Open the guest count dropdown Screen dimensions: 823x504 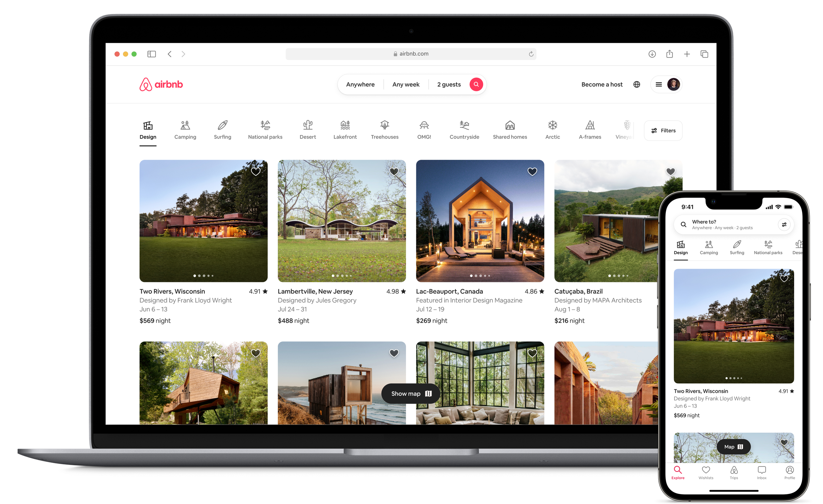(x=448, y=84)
